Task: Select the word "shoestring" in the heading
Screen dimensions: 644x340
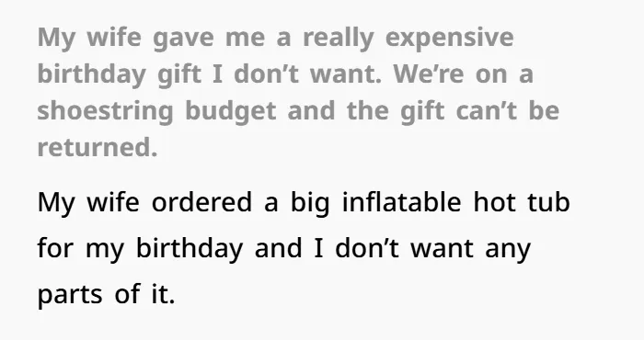Action: [106, 111]
